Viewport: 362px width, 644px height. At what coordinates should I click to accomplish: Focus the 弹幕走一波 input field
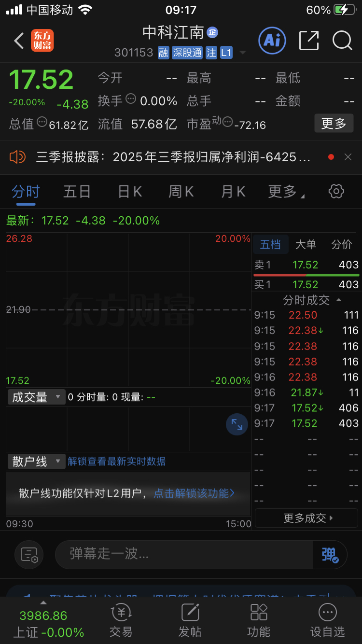click(184, 554)
